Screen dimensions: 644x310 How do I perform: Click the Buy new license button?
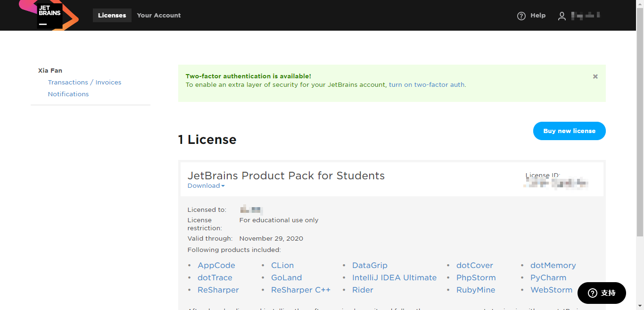coord(569,131)
